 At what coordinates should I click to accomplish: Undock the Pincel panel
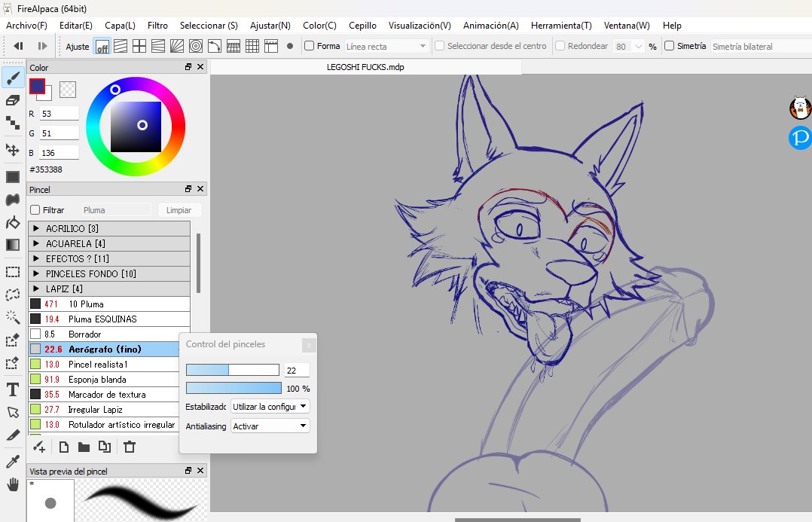188,189
